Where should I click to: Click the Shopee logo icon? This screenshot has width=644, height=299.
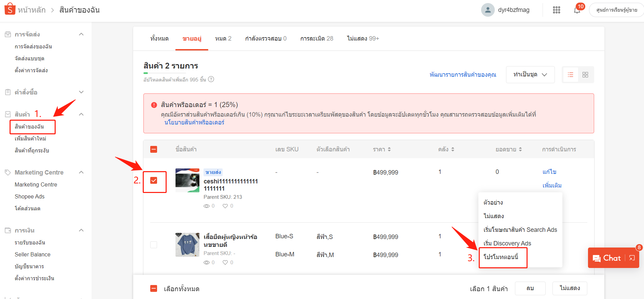click(x=10, y=9)
